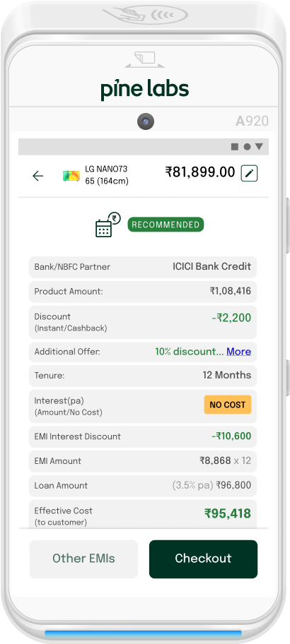Tap the NO COST interest tag
The image size is (290, 644).
pyautogui.click(x=228, y=405)
